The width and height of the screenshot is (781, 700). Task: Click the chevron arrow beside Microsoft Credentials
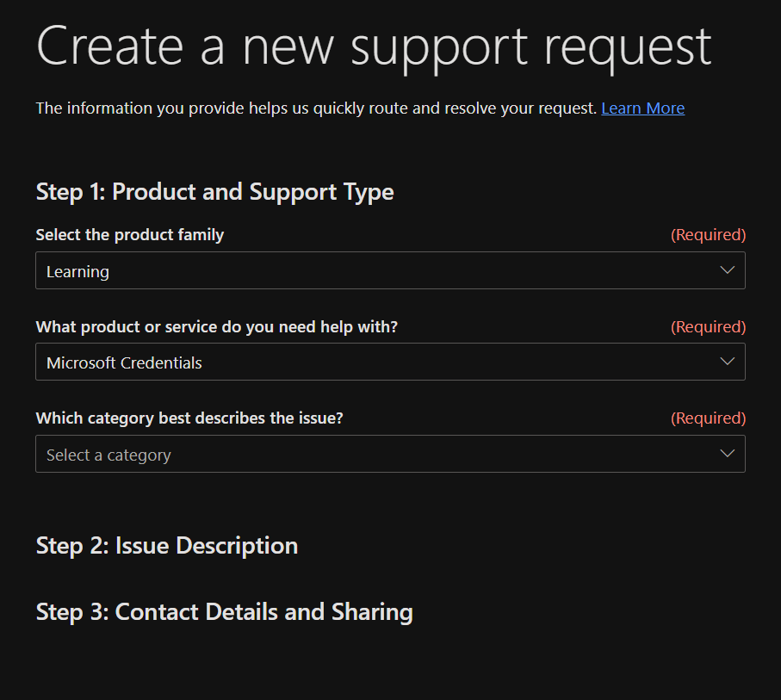click(727, 362)
